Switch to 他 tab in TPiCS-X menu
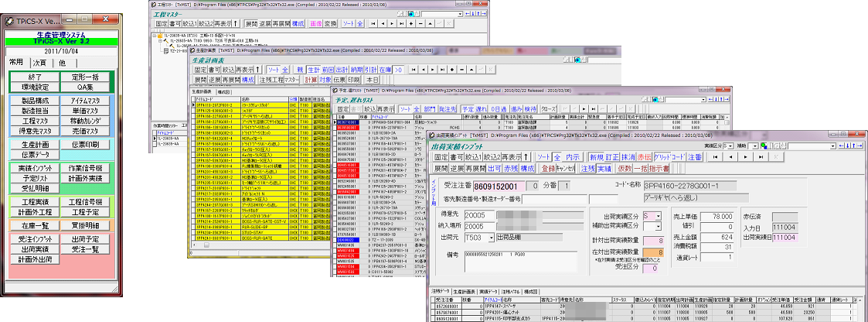The image size is (868, 322). (x=62, y=62)
